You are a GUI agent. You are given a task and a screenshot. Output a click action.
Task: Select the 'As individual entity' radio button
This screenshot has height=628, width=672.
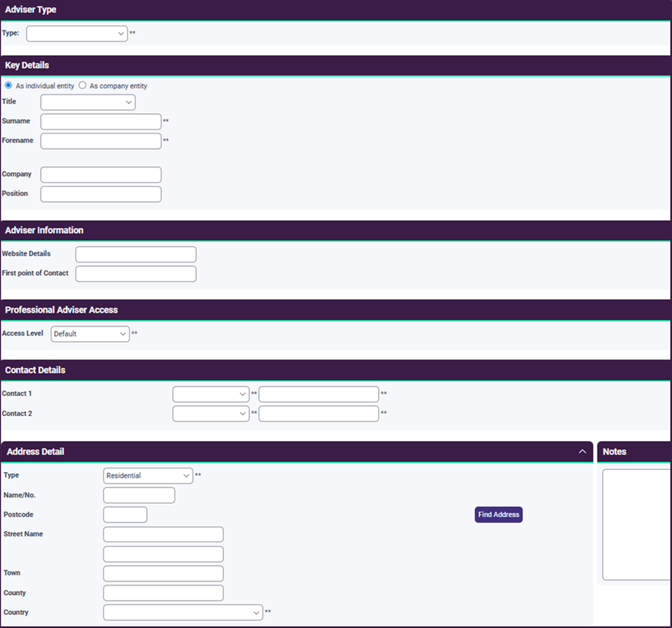tap(8, 85)
